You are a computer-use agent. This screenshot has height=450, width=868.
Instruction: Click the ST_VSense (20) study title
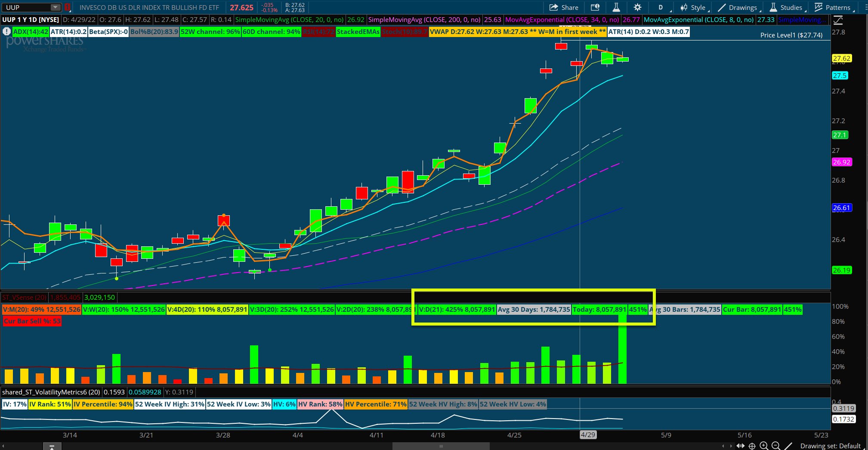pyautogui.click(x=24, y=297)
